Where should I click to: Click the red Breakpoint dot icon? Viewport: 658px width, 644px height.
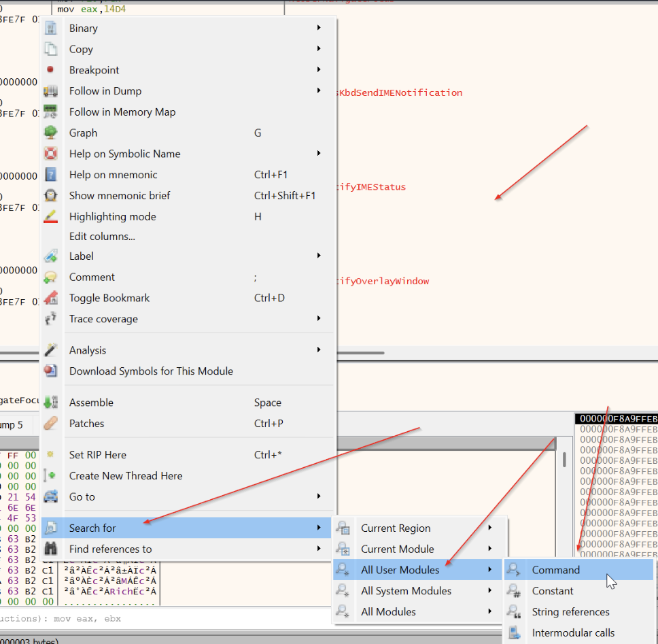tap(50, 70)
